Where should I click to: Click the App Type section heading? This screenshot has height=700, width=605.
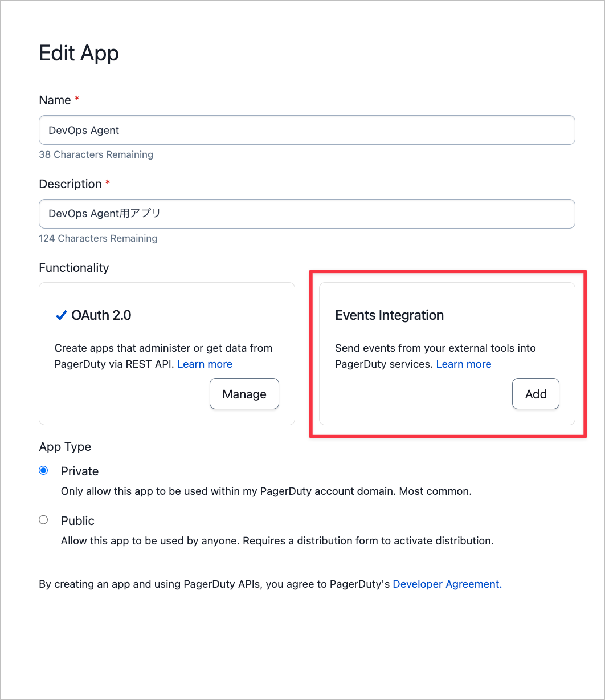tap(65, 447)
